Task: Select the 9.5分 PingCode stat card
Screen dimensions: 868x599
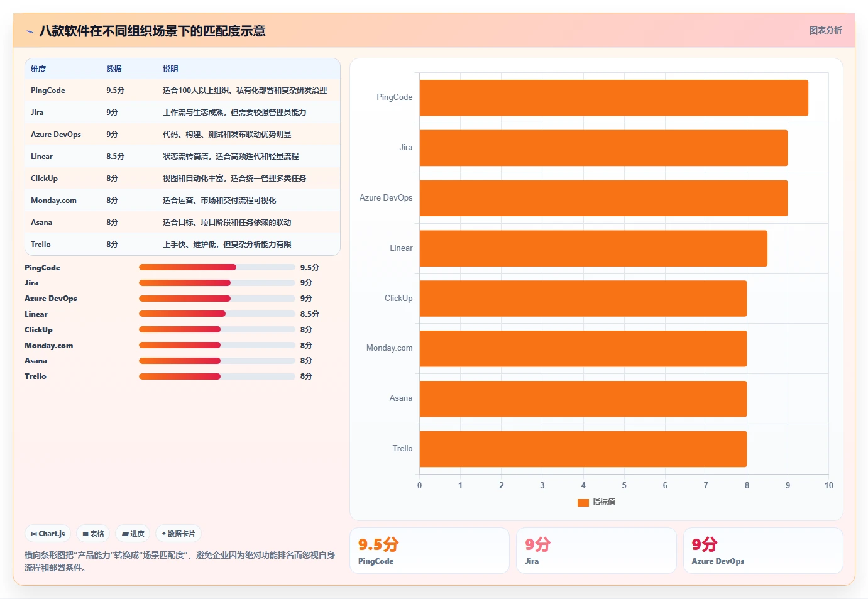Action: (x=429, y=551)
